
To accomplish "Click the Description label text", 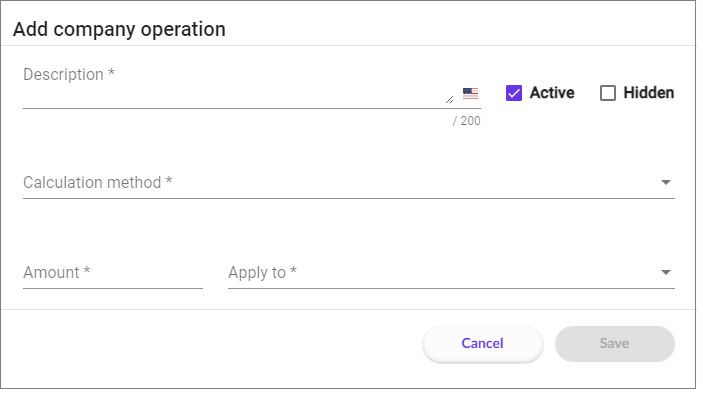I will pyautogui.click(x=69, y=74).
